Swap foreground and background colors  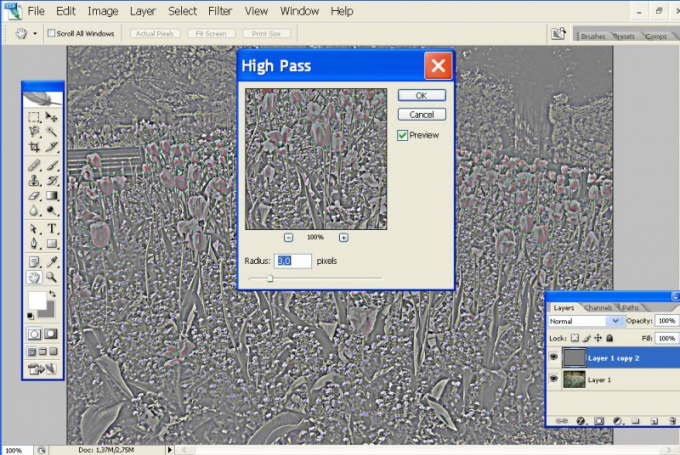[x=52, y=294]
